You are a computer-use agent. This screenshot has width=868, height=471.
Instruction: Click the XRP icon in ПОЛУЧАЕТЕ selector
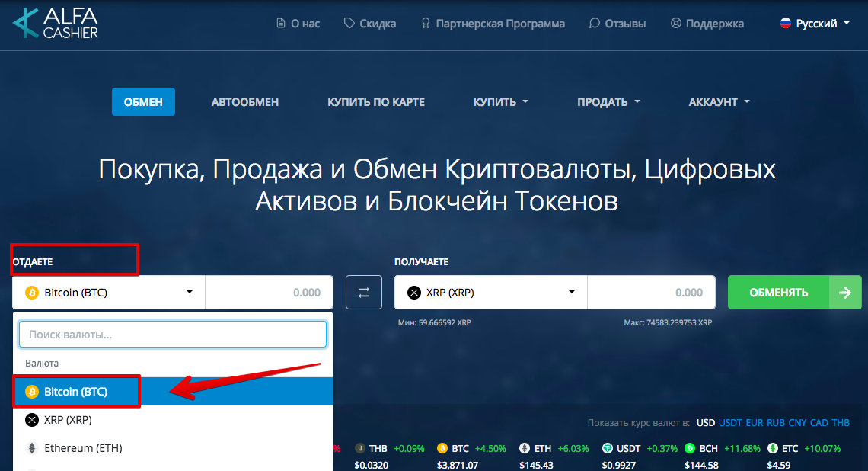click(x=414, y=293)
